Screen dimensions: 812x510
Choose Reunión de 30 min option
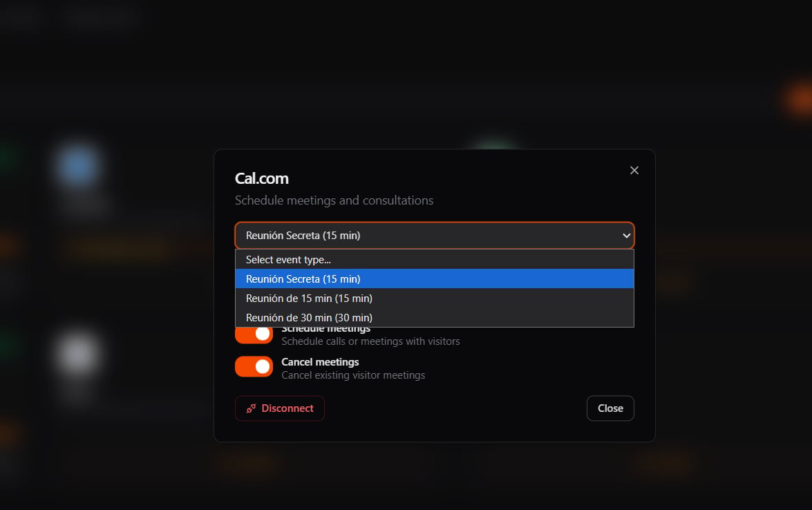pos(435,317)
